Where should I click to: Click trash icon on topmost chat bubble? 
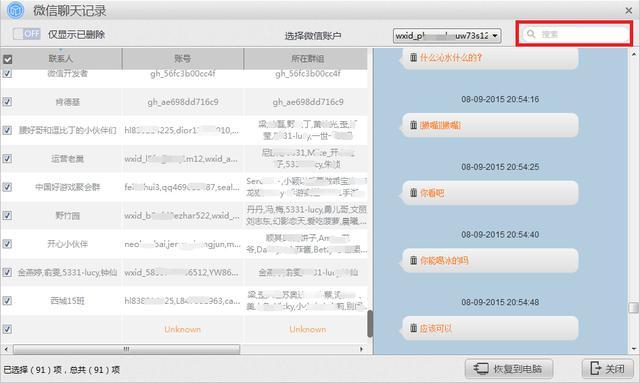pyautogui.click(x=413, y=58)
